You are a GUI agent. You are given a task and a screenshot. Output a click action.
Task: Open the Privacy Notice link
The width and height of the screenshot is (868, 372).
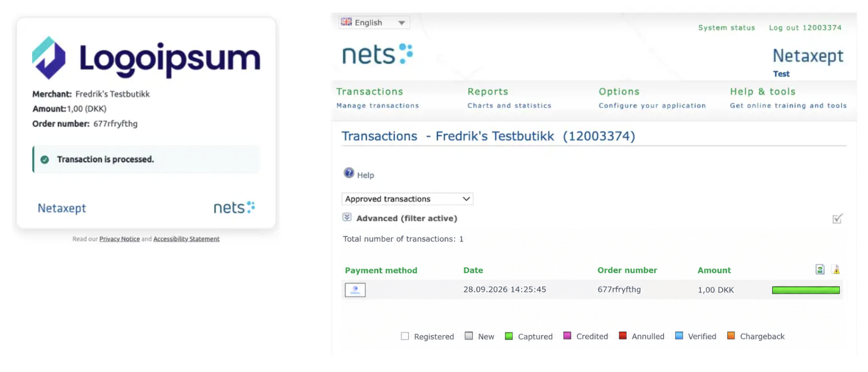coord(119,239)
